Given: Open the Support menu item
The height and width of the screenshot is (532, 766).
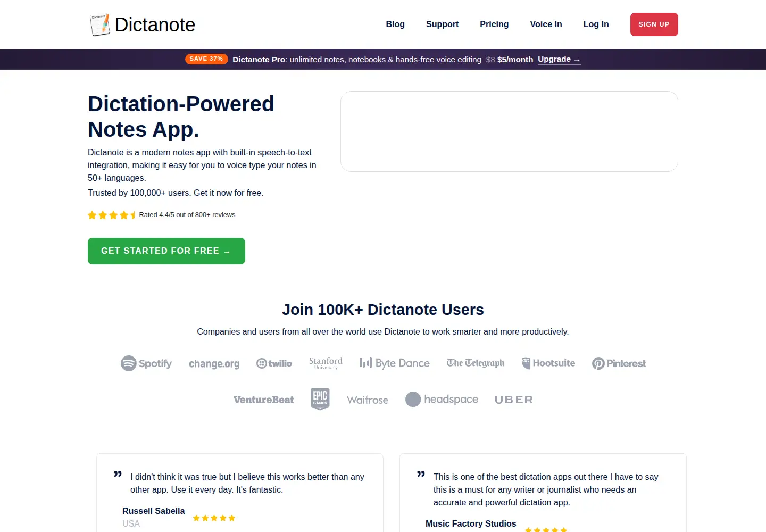Looking at the screenshot, I should coord(442,24).
